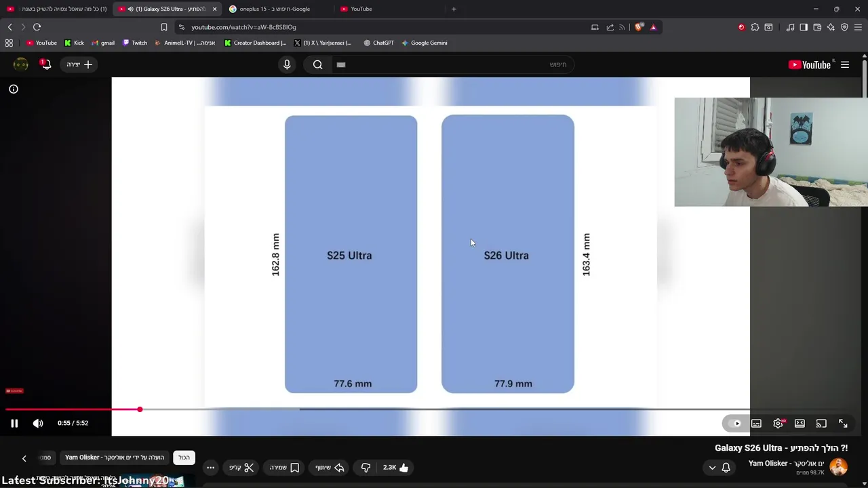The width and height of the screenshot is (868, 488).
Task: Dislike the video with thumbs down
Action: [x=366, y=468]
